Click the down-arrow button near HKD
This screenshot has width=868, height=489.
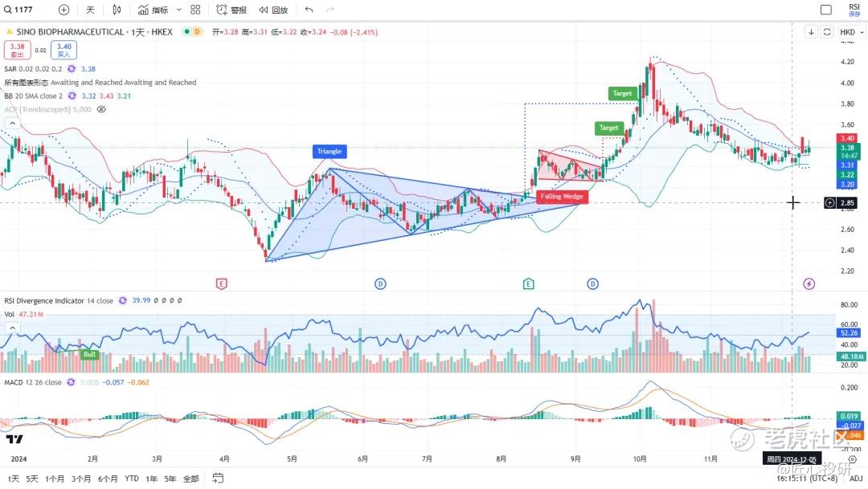coord(811,32)
